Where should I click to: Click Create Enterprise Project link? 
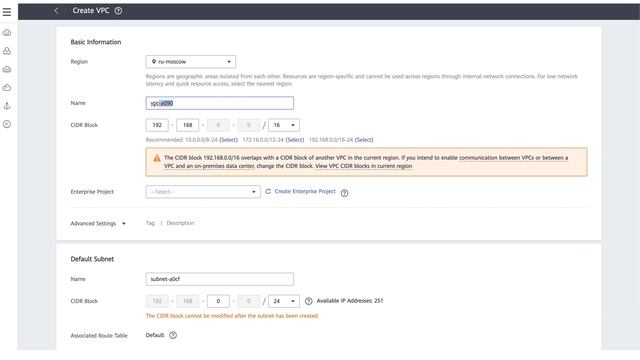coord(305,191)
